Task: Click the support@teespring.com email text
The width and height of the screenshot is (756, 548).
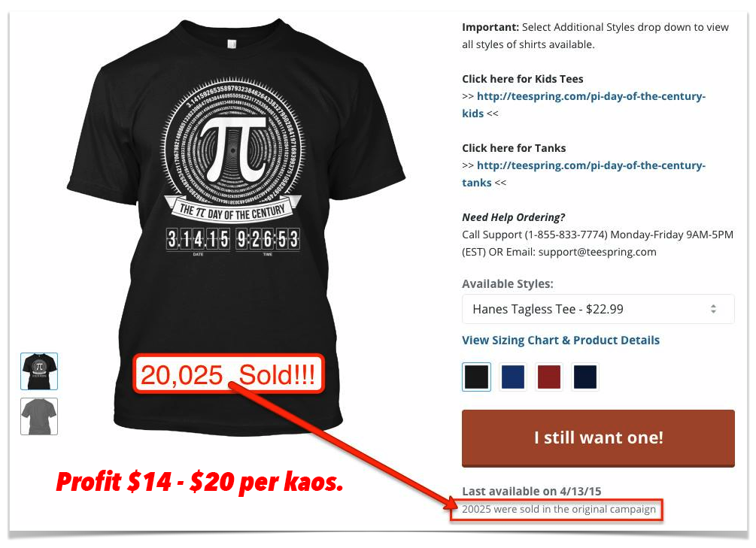Action: point(597,252)
